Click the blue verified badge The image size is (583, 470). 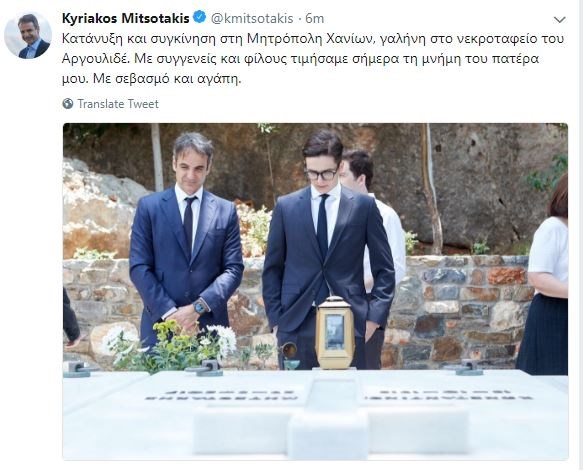pos(200,17)
